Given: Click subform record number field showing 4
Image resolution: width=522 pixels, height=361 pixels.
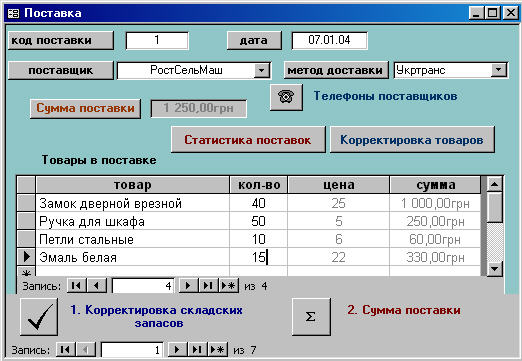Looking at the screenshot, I should point(143,286).
